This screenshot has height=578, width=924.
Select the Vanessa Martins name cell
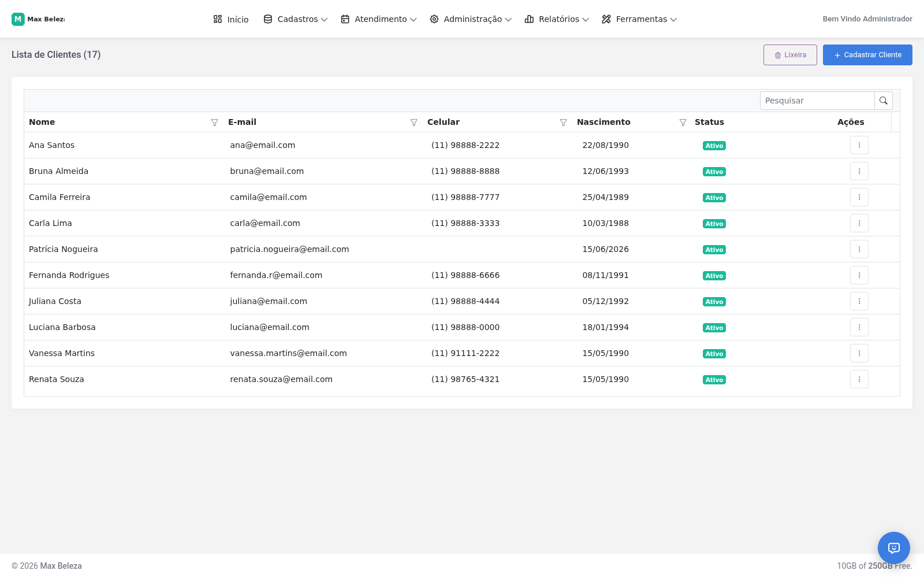tap(62, 353)
